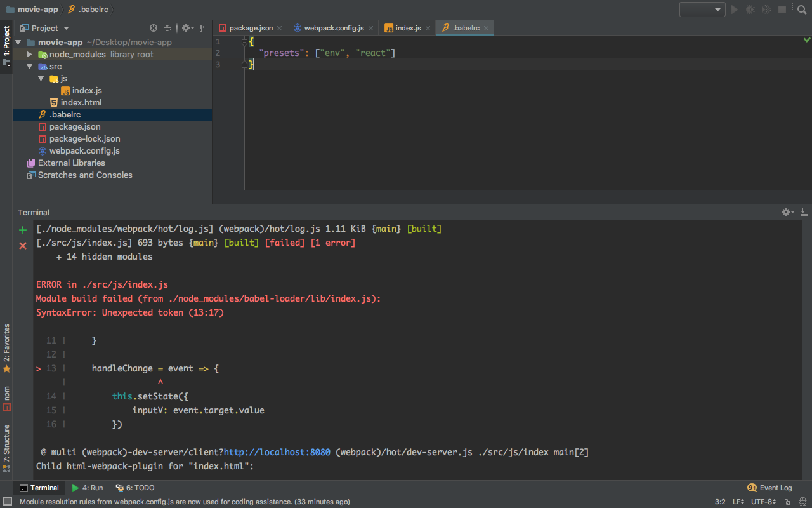Close the .babelrc tab
The image size is (812, 508).
tap(487, 28)
